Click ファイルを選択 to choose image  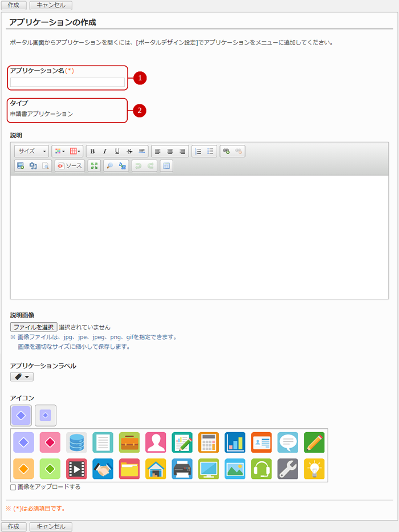pyautogui.click(x=33, y=327)
